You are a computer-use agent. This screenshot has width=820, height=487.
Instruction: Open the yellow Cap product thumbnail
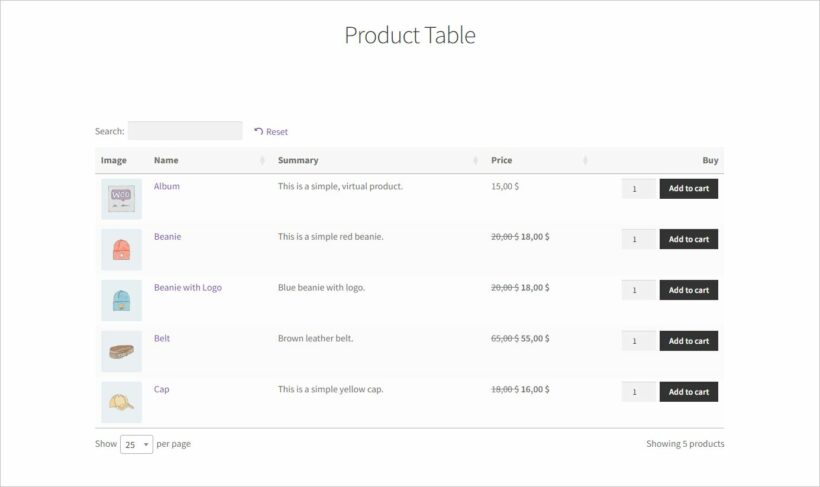tap(121, 402)
